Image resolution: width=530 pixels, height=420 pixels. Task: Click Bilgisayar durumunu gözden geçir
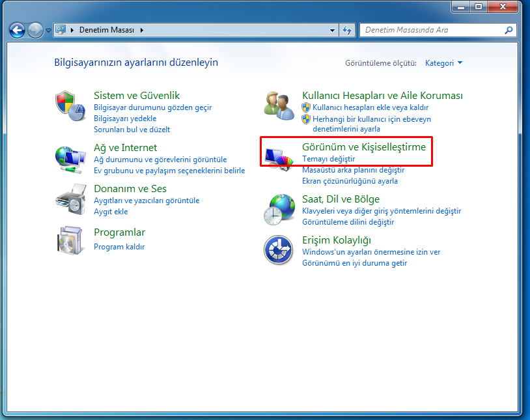pyautogui.click(x=153, y=107)
